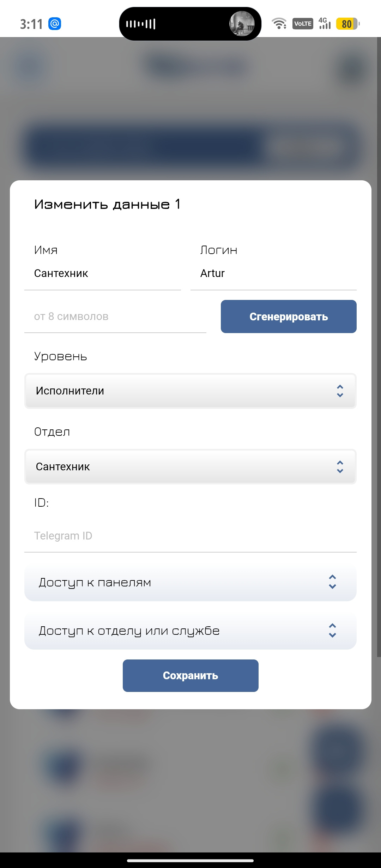
Task: Focus the Логин field containing Artur
Action: point(273,273)
